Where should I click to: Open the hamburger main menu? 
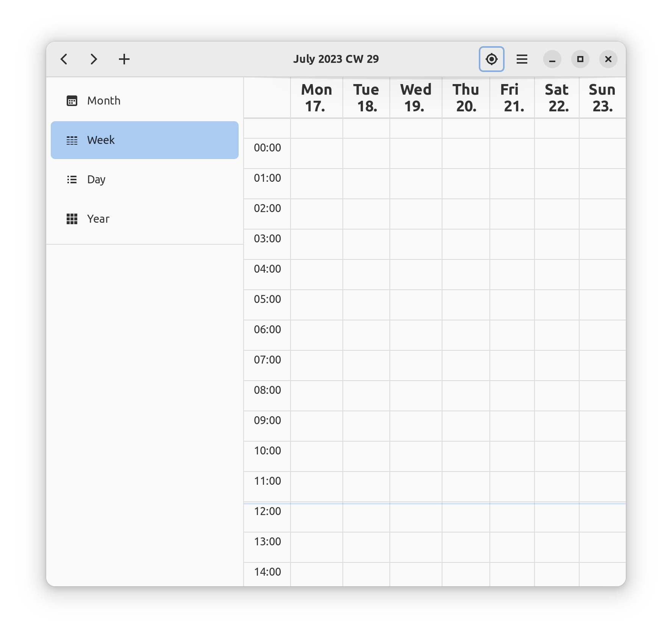522,59
